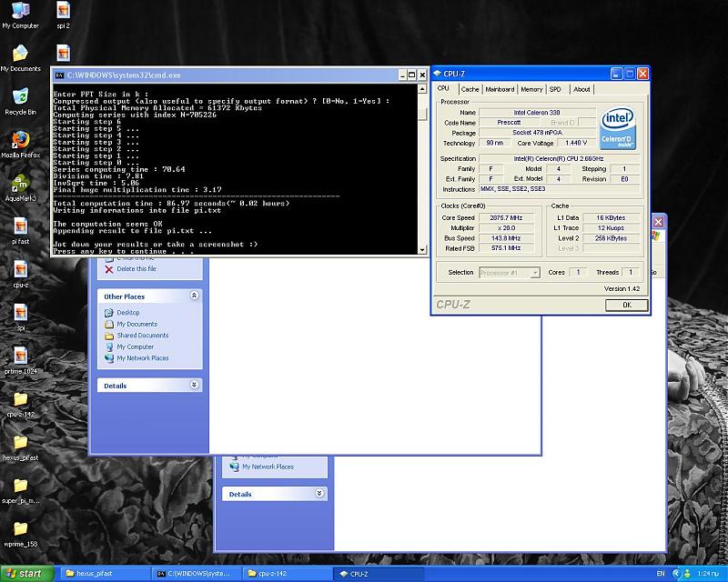Collapse the Other Places panel in Explorer
This screenshot has height=582, width=728.
click(x=195, y=296)
